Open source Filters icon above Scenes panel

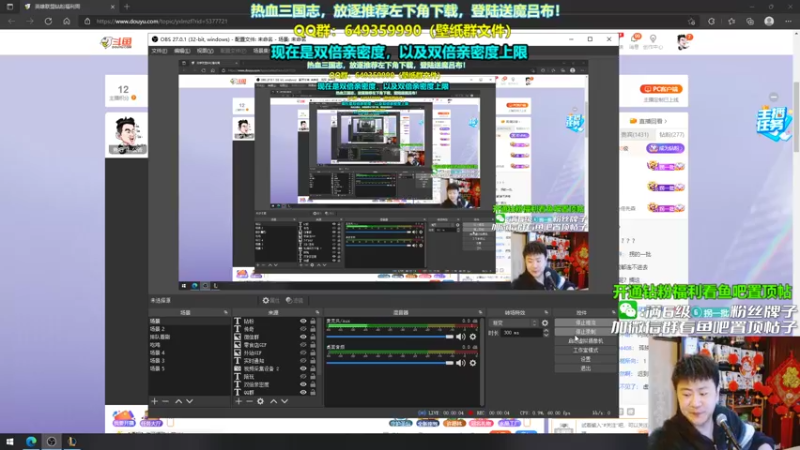[294, 301]
